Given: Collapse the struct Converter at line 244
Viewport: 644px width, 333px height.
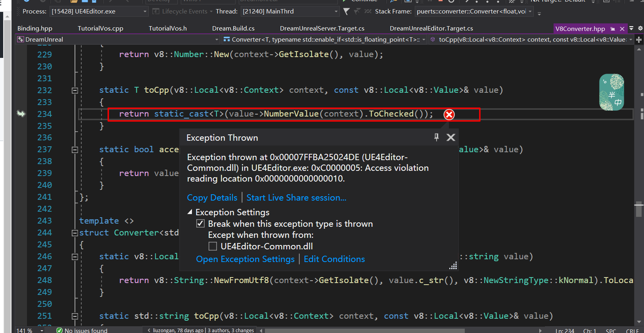Looking at the screenshot, I should [75, 233].
